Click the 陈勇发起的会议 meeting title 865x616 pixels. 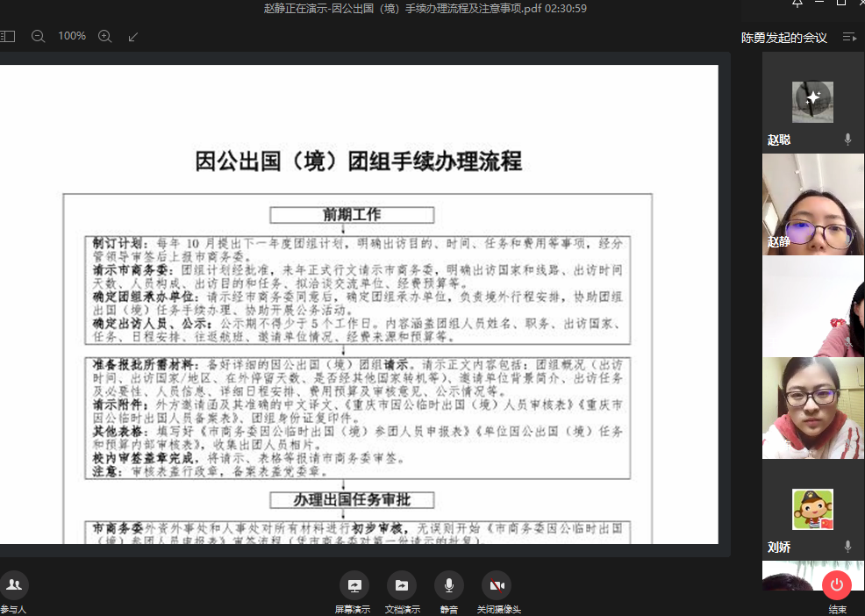coord(784,38)
